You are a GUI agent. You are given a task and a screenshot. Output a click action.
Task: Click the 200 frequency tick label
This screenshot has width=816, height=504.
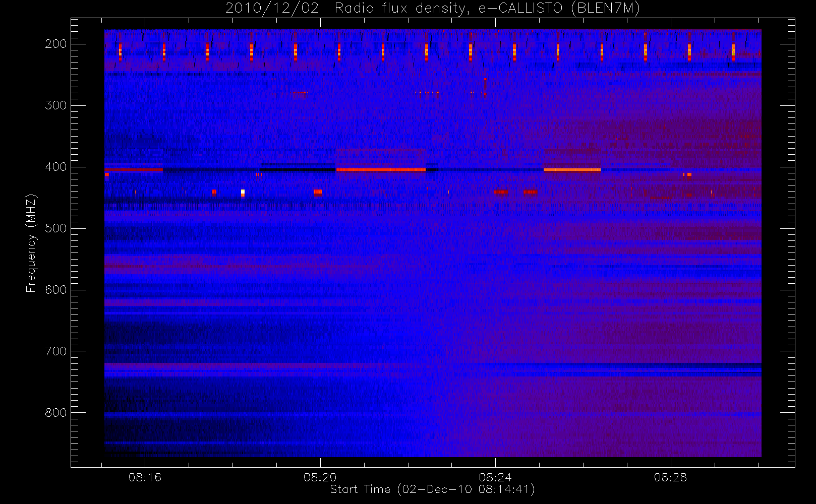[56, 44]
